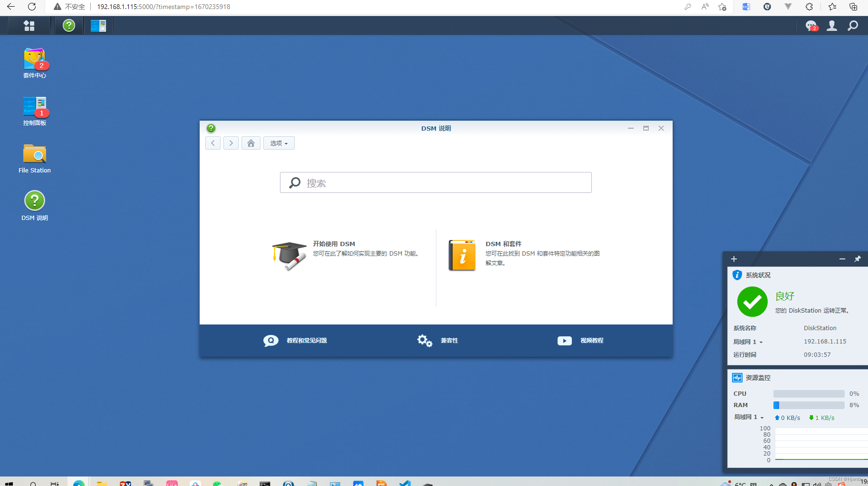This screenshot has width=868, height=486.
Task: Go forward in the DSM Help window
Action: point(231,143)
